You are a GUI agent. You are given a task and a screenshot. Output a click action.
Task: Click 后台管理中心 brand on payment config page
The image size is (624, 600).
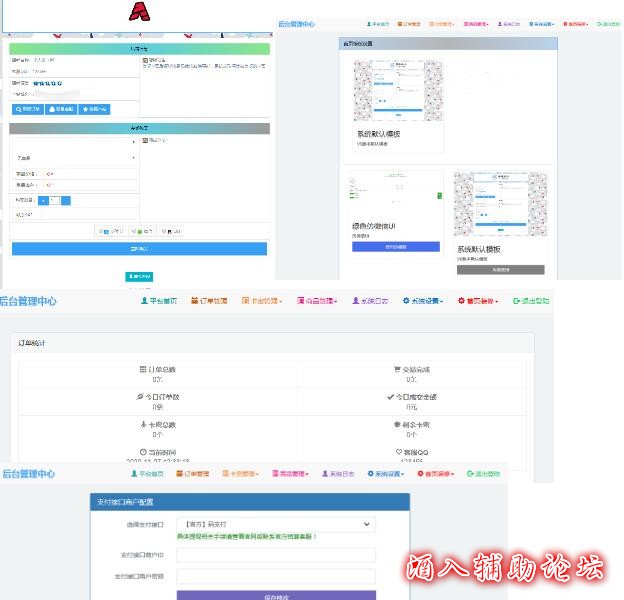pyautogui.click(x=29, y=474)
